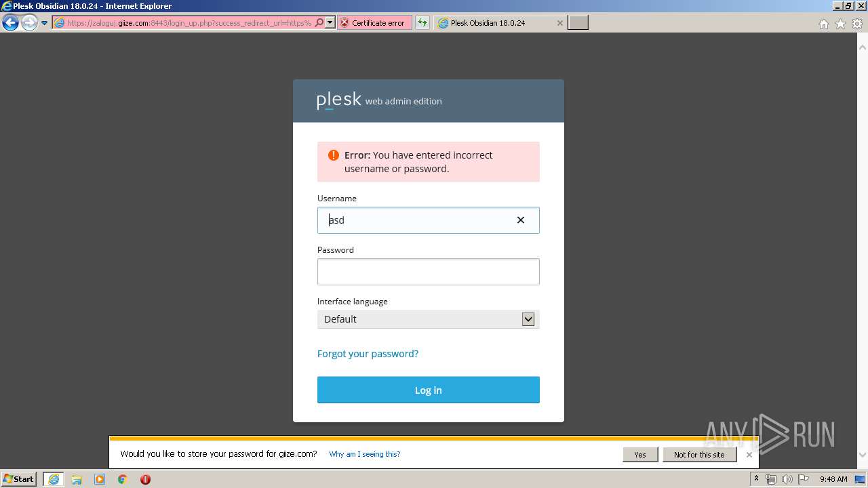
Task: Follow the Forgot your password link
Action: (368, 354)
